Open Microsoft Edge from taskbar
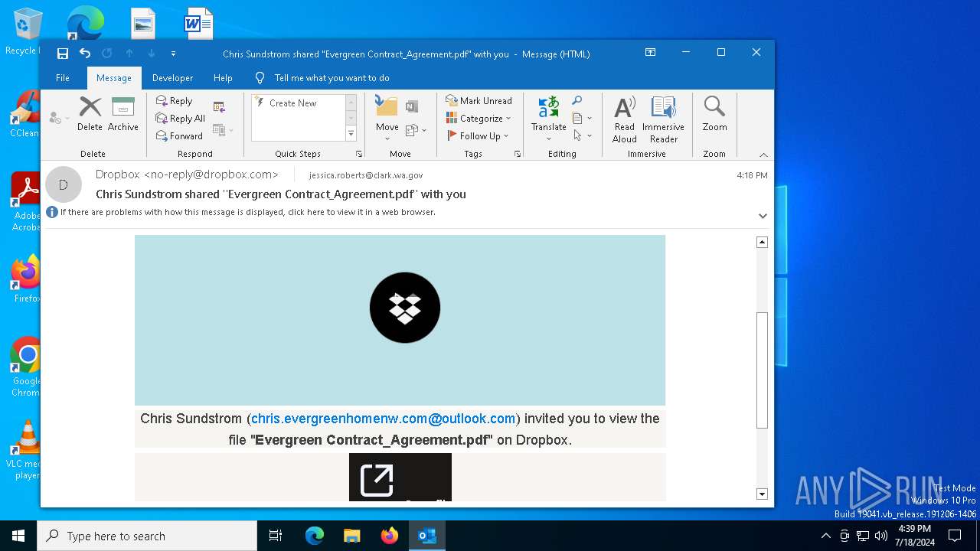 pyautogui.click(x=315, y=536)
